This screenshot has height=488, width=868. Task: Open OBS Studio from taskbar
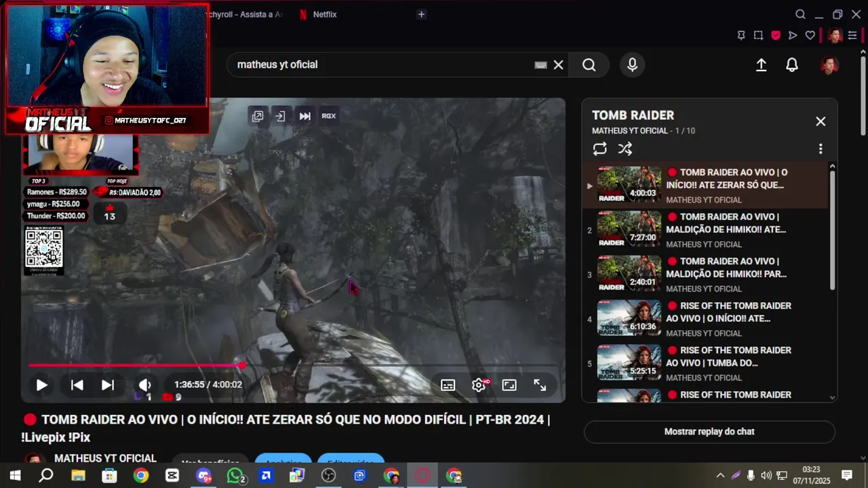329,476
